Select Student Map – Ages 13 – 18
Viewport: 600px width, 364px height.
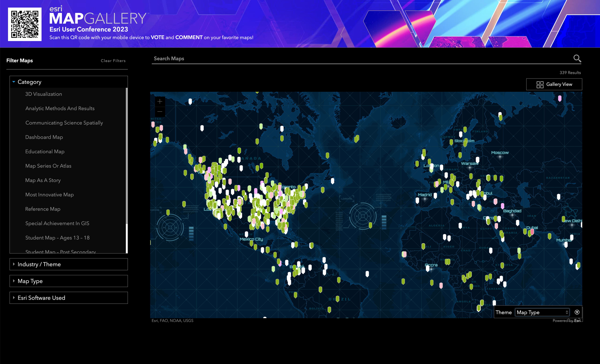coord(58,238)
